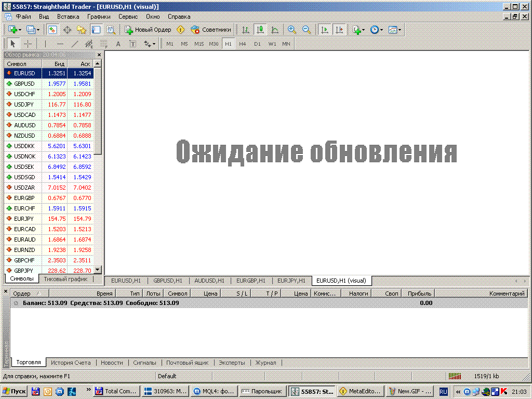The width and height of the screenshot is (532, 399).
Task: Switch to the M1 timeframe
Action: point(170,44)
